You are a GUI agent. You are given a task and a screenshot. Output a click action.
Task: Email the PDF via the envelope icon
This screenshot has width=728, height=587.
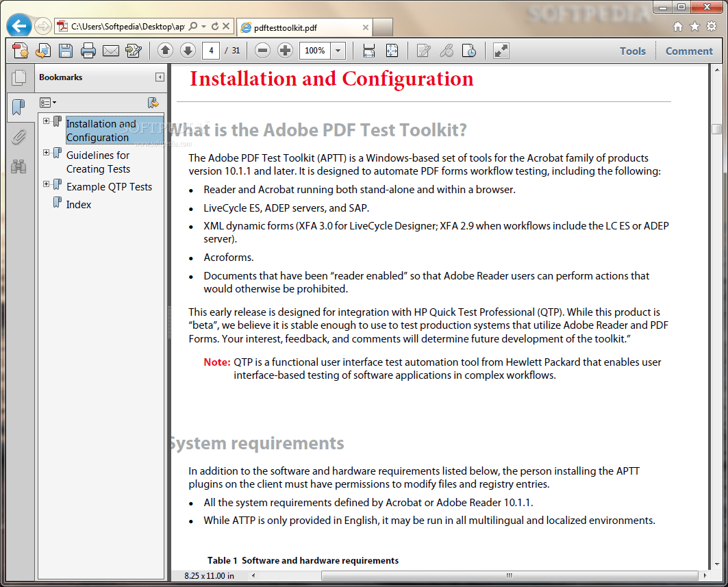111,50
